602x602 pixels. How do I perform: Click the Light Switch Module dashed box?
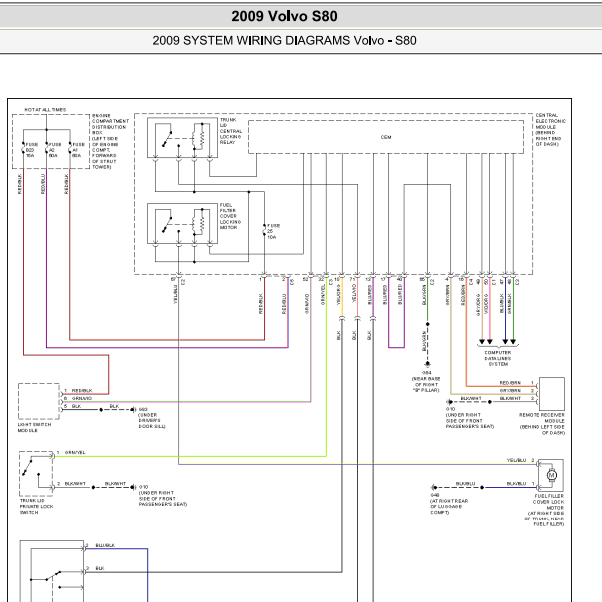click(39, 401)
